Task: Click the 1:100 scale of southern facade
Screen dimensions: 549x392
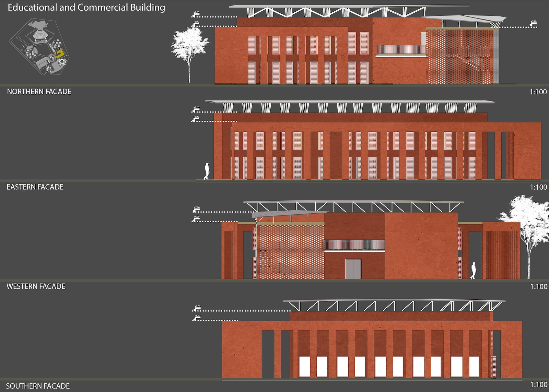Action: 539,384
